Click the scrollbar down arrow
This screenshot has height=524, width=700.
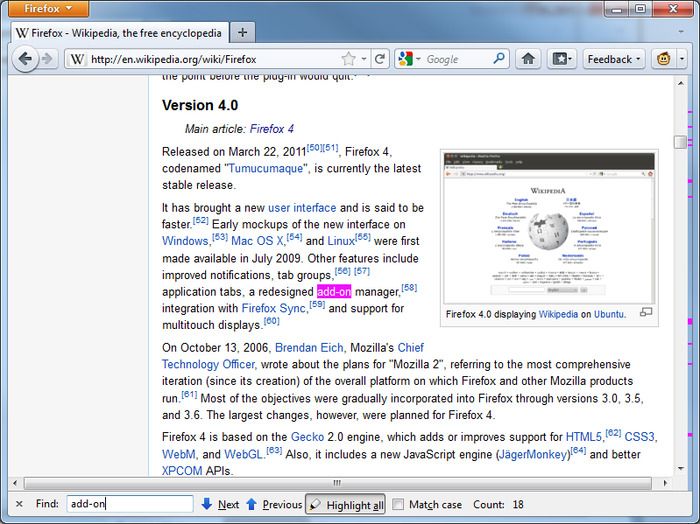click(x=681, y=468)
